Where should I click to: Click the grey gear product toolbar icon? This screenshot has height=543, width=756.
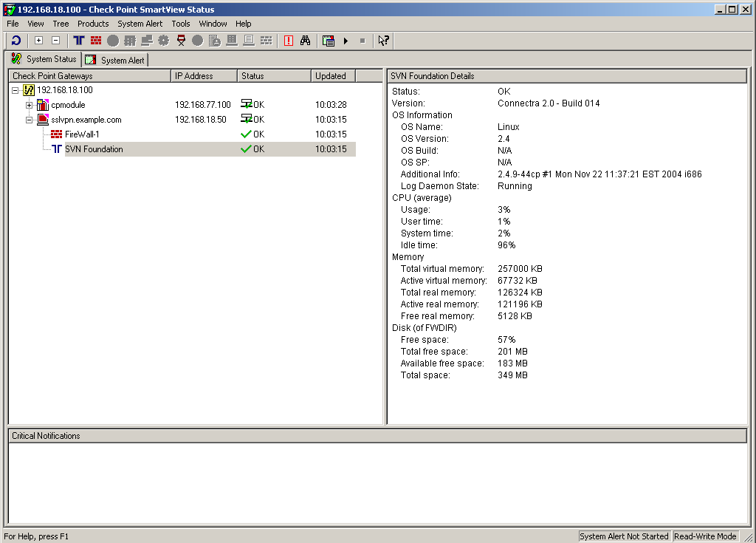(x=163, y=41)
